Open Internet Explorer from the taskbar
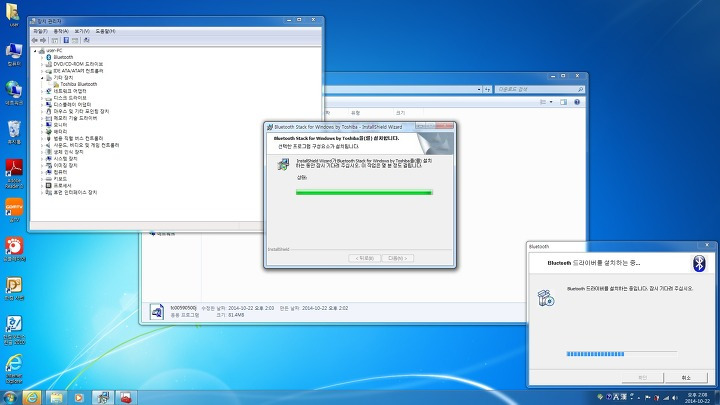 [32, 397]
